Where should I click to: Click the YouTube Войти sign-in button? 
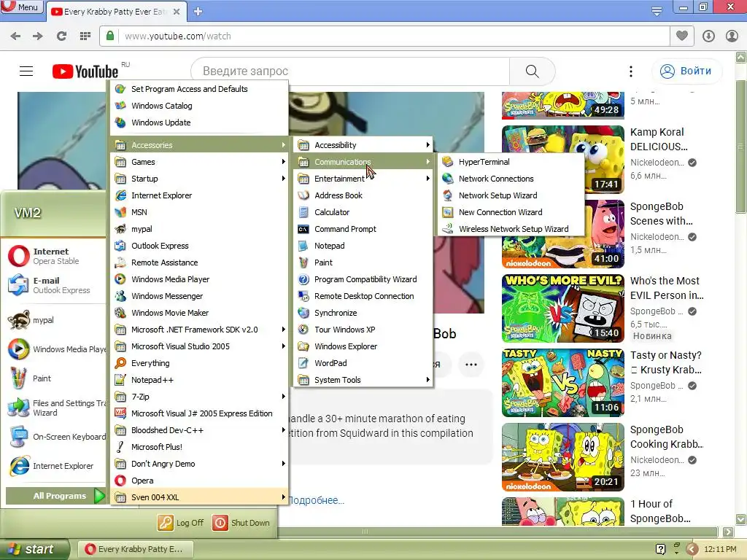point(686,71)
